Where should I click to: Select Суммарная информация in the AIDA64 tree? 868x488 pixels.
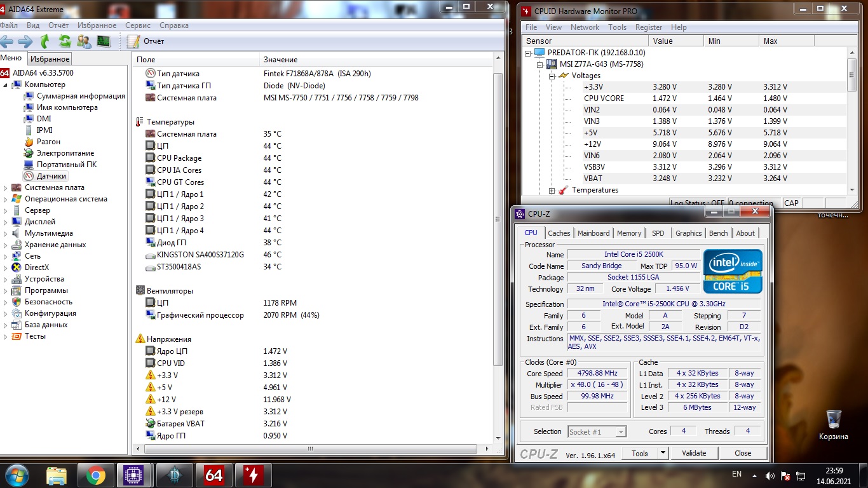[x=81, y=96]
